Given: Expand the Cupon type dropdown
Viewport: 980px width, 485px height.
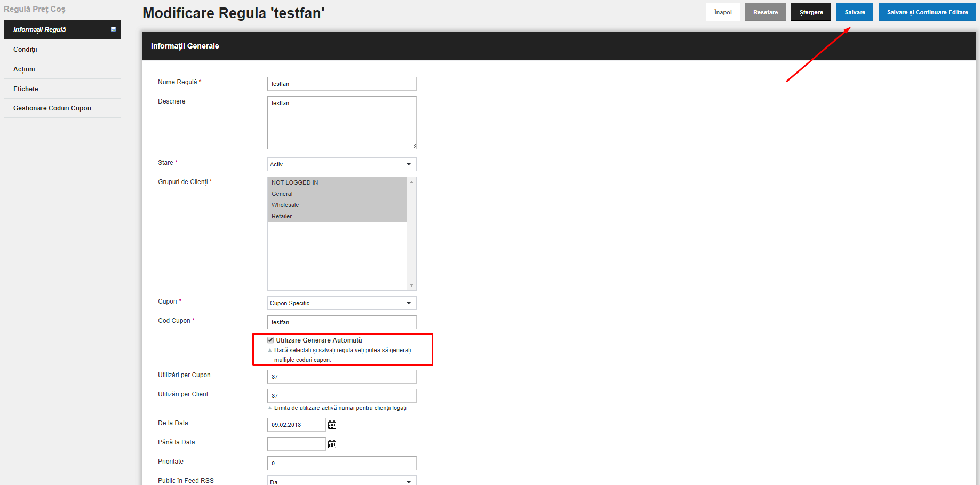Looking at the screenshot, I should (x=341, y=303).
